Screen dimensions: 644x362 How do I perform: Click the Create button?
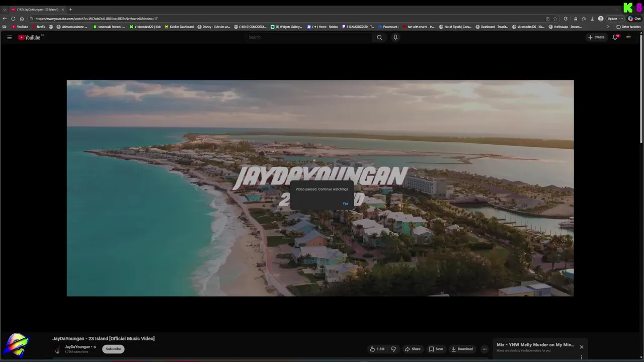pos(596,37)
